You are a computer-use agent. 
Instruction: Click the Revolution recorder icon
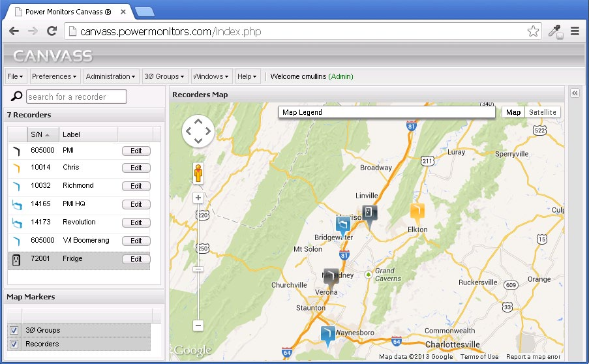click(x=17, y=223)
